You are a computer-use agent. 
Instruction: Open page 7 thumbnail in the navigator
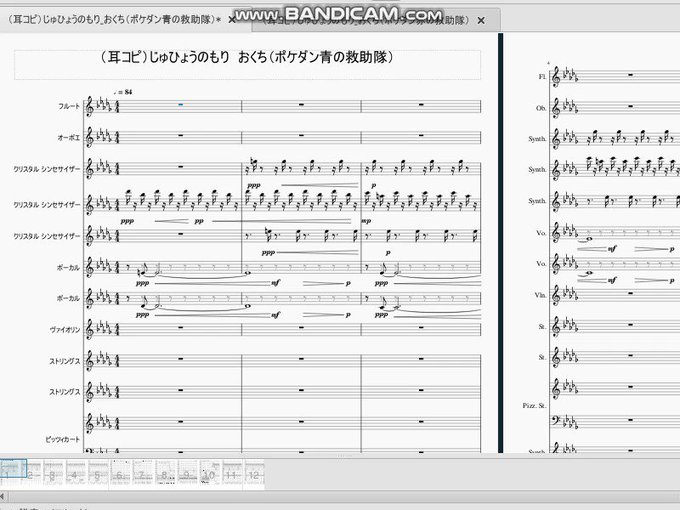[x=143, y=474]
